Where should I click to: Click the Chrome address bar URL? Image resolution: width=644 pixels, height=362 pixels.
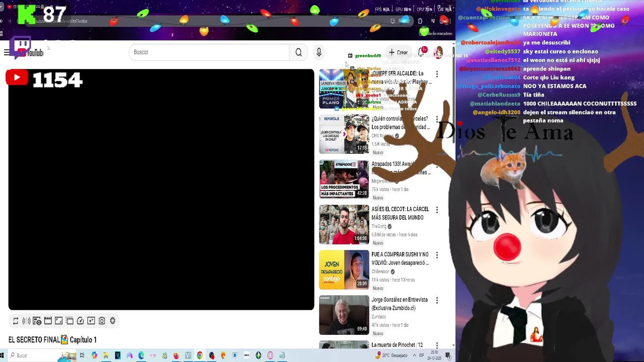click(x=60, y=21)
